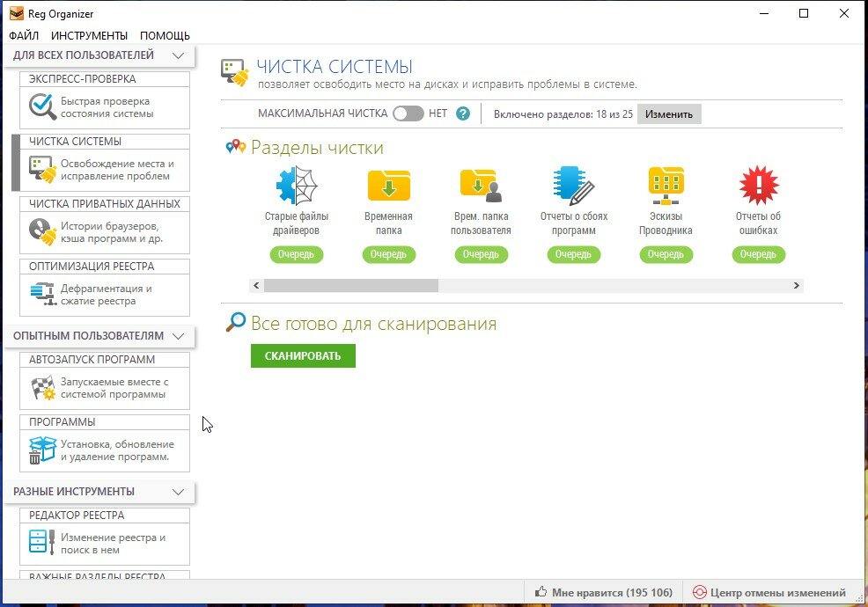
Task: Click the Врем. папка пользователя icon
Action: point(481,186)
